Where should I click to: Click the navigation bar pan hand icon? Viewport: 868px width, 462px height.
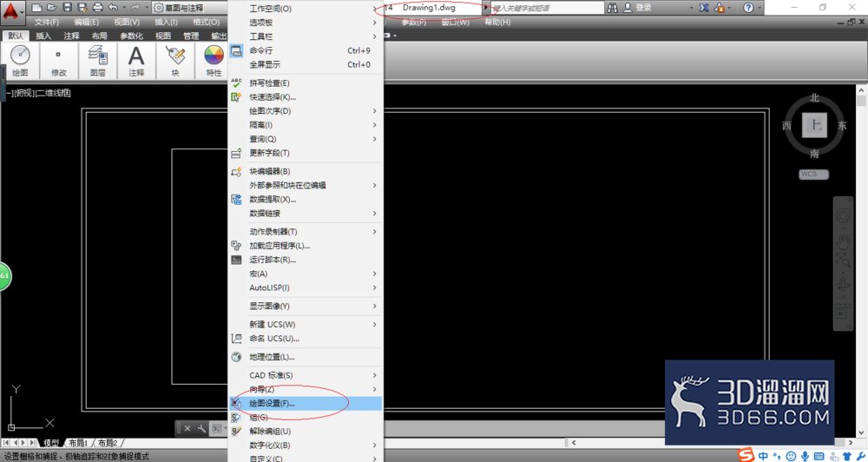pos(843,241)
